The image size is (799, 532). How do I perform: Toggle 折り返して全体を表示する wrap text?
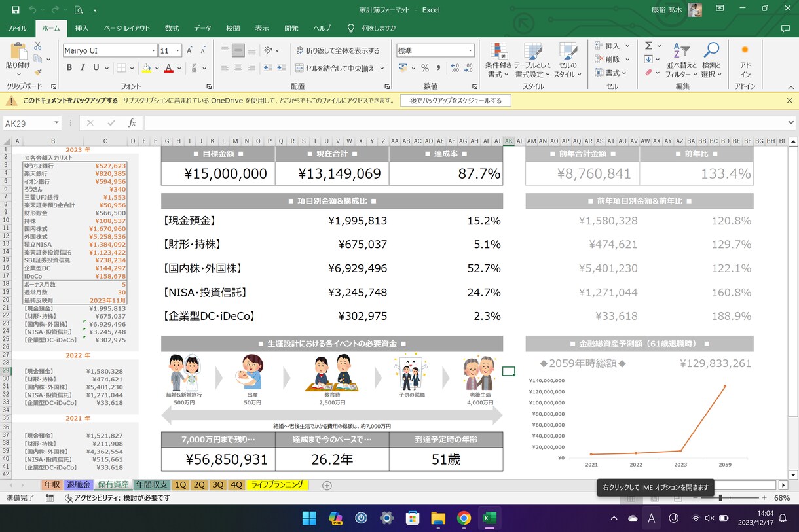point(338,50)
